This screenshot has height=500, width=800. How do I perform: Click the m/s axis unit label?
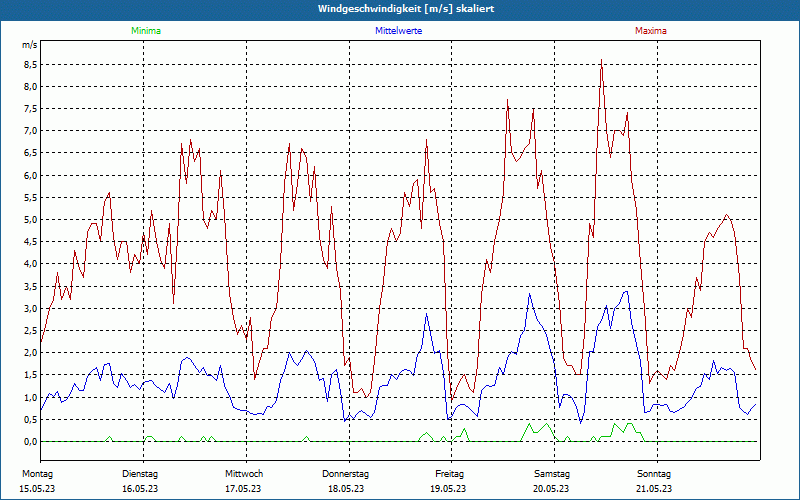pos(30,45)
